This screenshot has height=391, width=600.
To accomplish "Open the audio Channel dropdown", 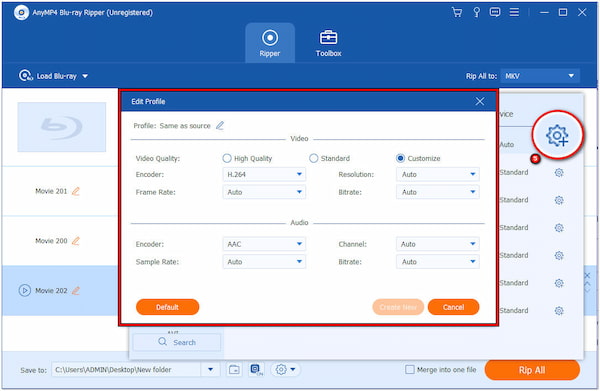I will click(x=438, y=244).
